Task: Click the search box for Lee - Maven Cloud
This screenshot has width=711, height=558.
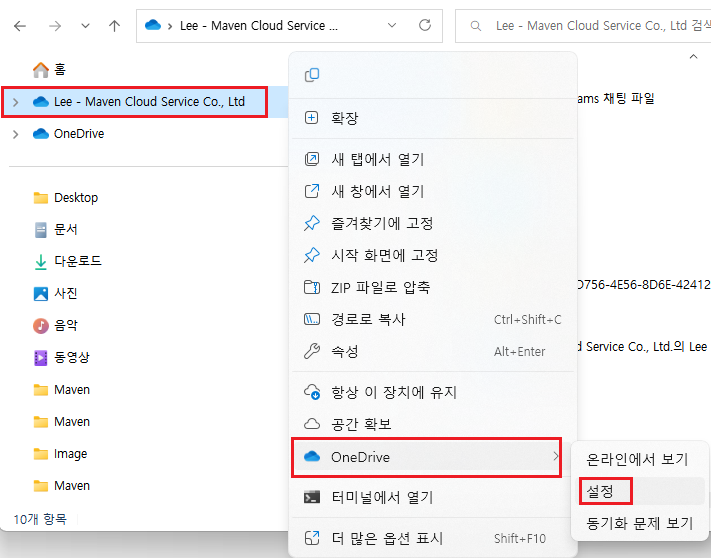Action: point(583,26)
